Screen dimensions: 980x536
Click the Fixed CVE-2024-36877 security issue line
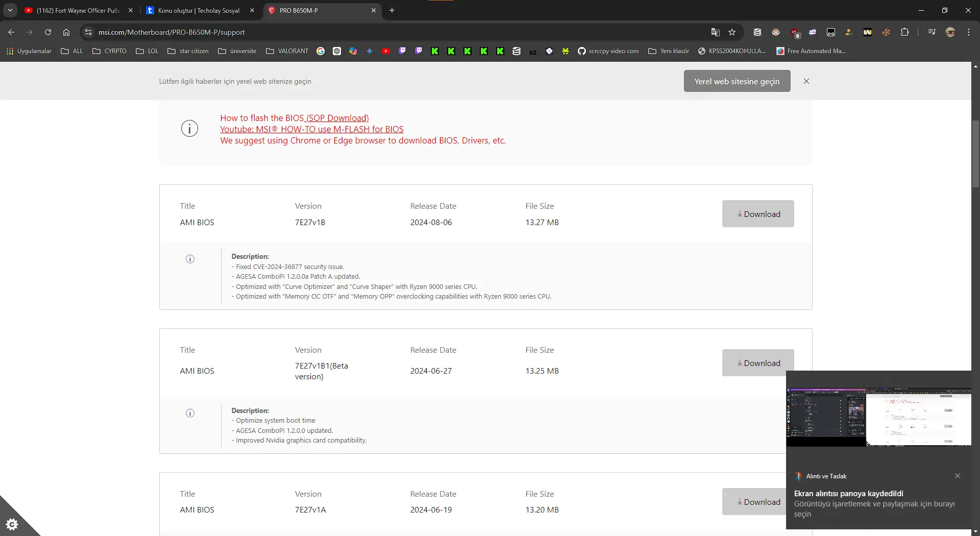pyautogui.click(x=288, y=266)
